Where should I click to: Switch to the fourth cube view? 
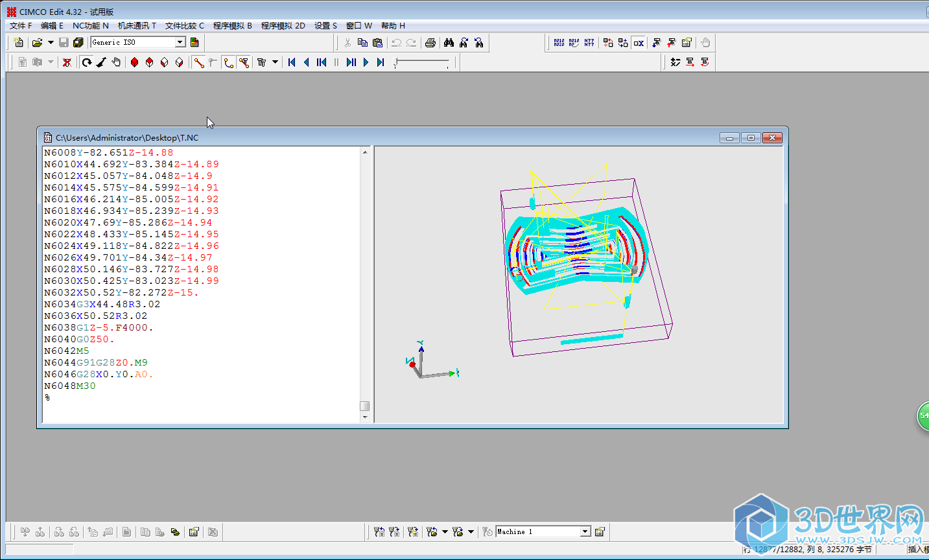point(180,62)
